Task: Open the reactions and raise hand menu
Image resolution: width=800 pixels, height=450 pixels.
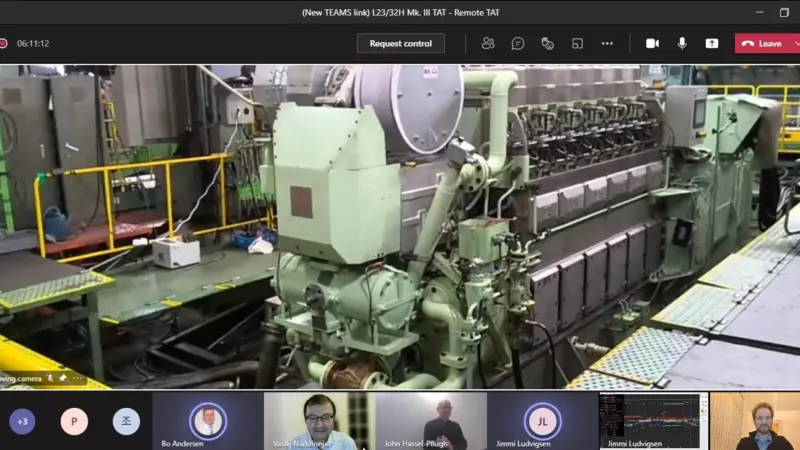Action: point(547,43)
